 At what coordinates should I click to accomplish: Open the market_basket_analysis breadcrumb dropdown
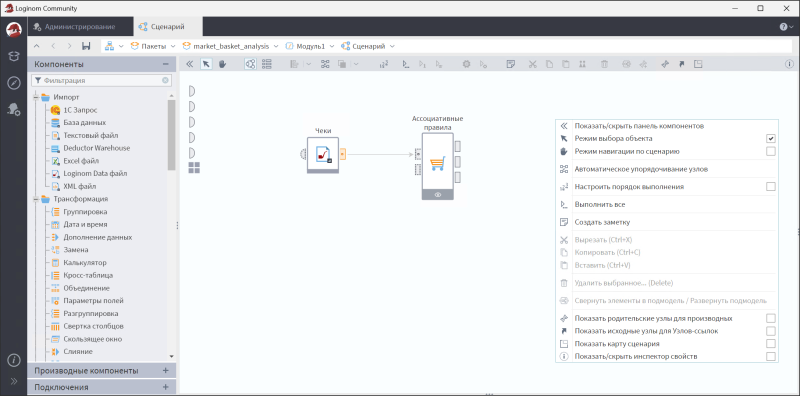coord(276,46)
